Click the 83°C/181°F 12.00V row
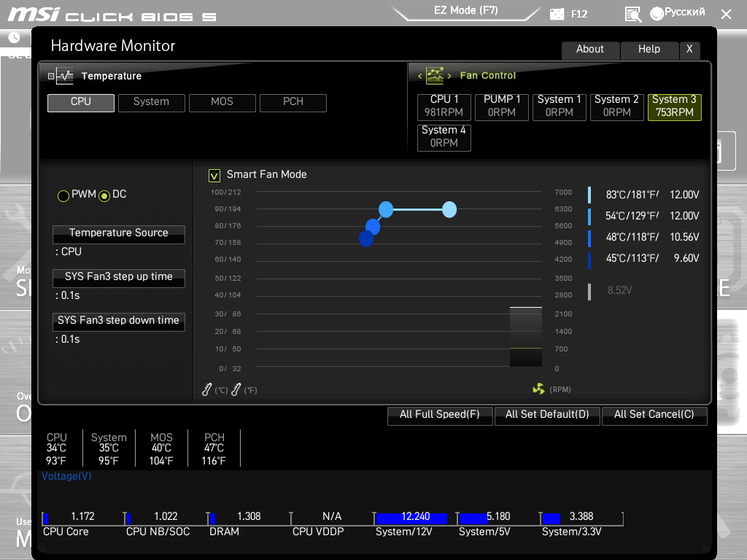The image size is (747, 560). coord(644,195)
